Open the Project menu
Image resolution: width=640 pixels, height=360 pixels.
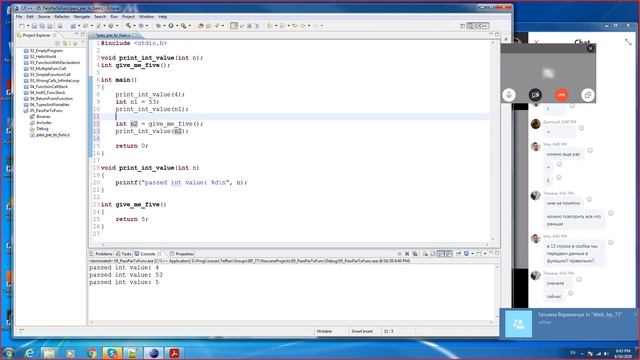(128, 17)
